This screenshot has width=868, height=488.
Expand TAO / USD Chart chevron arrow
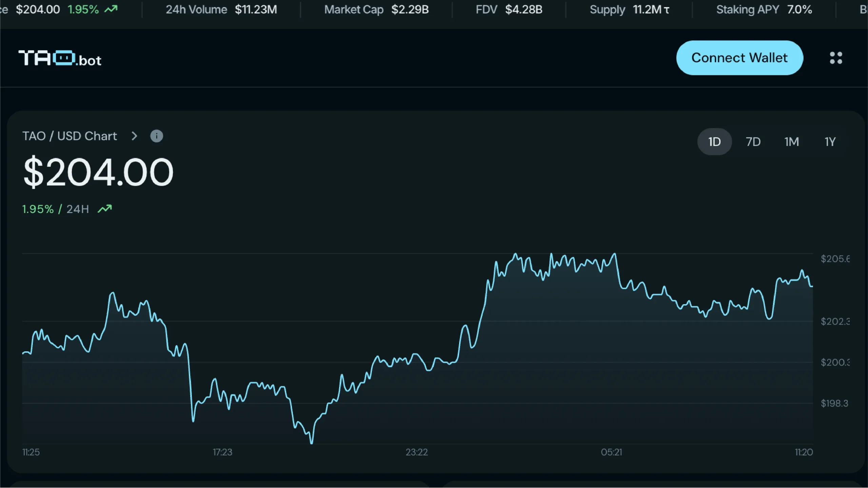click(134, 136)
